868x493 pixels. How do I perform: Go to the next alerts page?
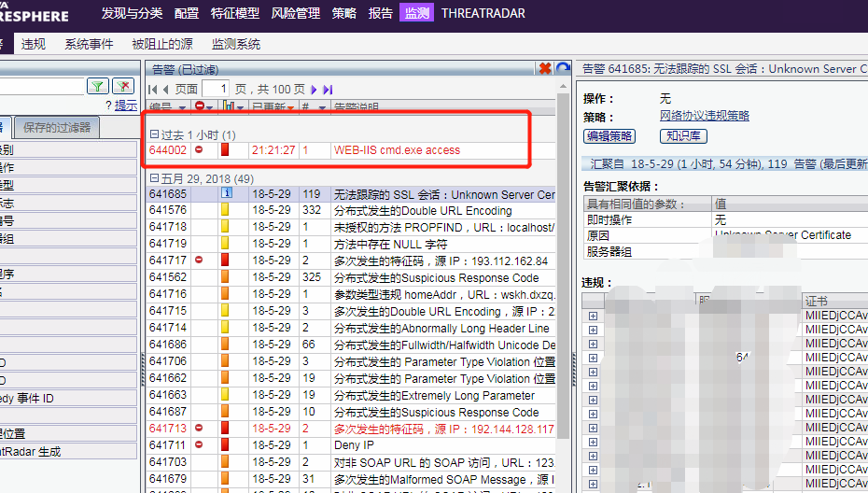pos(315,89)
